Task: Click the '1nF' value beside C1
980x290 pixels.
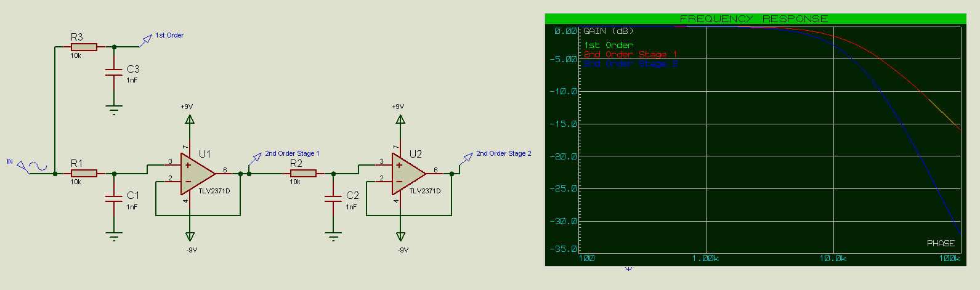Action: click(132, 207)
